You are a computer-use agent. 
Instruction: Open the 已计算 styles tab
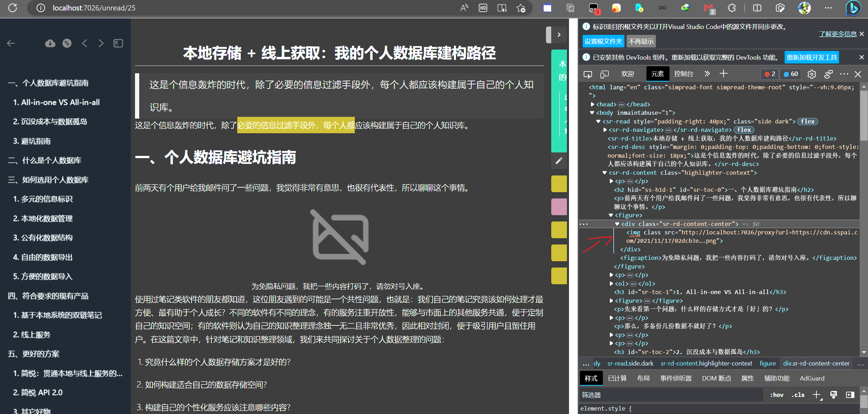[617, 378]
